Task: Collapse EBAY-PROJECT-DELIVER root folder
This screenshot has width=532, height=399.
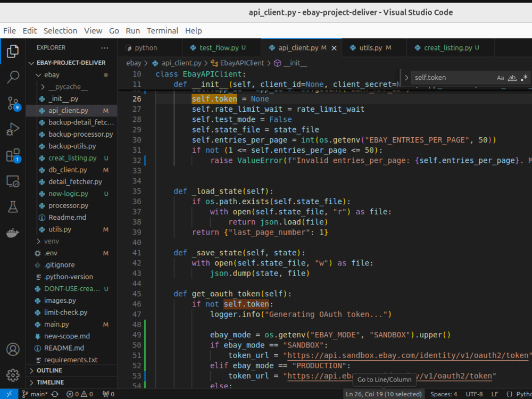Action: coord(71,63)
